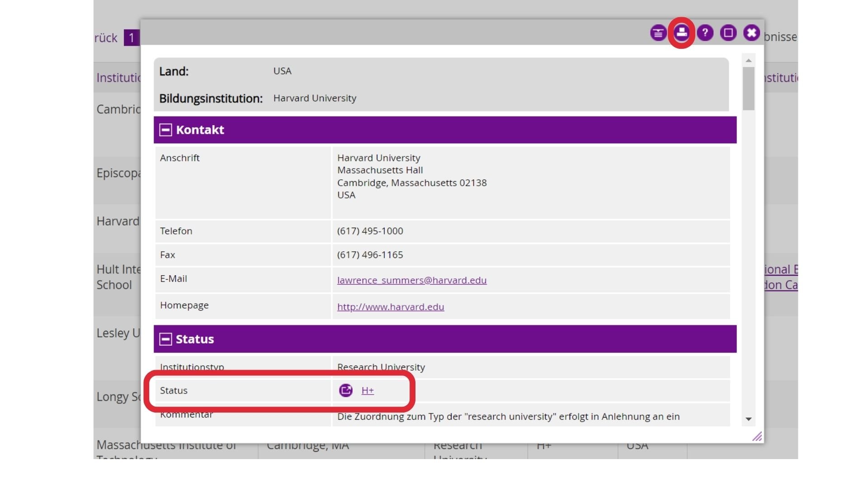Collapse the Status section
Viewport: 868px width, 488px height.
pyautogui.click(x=166, y=338)
